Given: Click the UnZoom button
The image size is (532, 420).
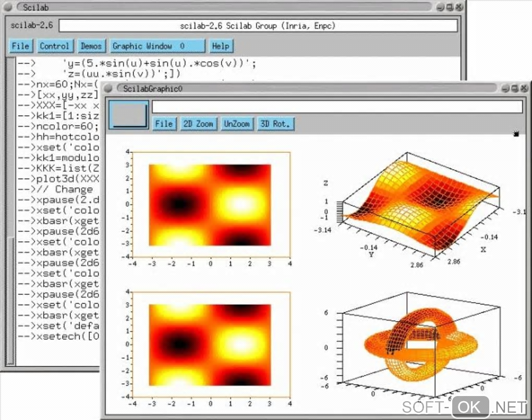Looking at the screenshot, I should (x=237, y=123).
